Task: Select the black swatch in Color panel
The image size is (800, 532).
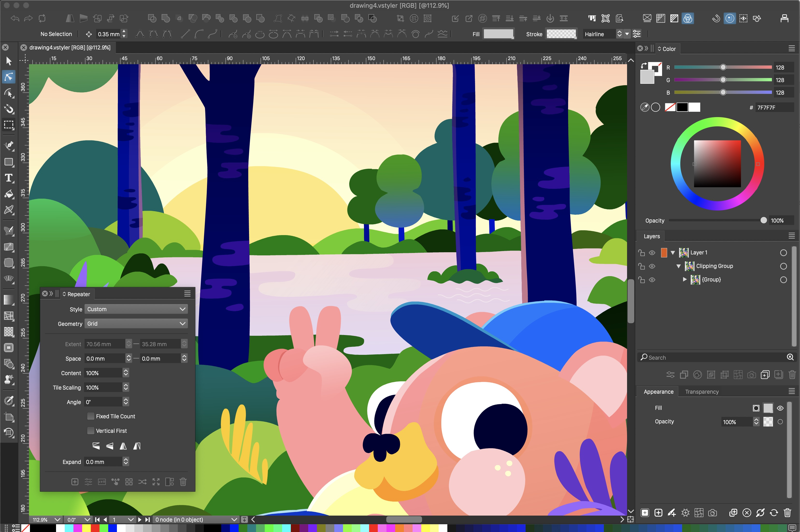Action: click(682, 107)
